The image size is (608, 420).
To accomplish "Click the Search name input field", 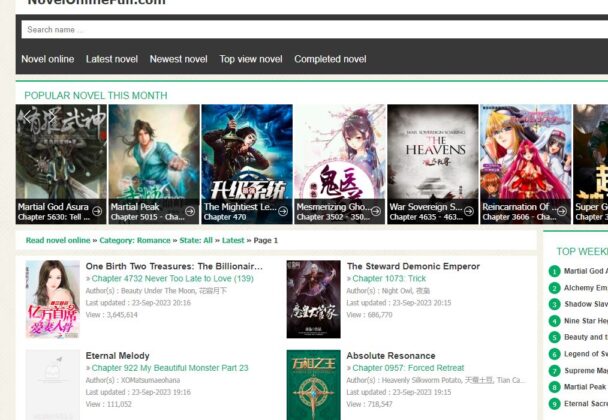I will tap(300, 30).
